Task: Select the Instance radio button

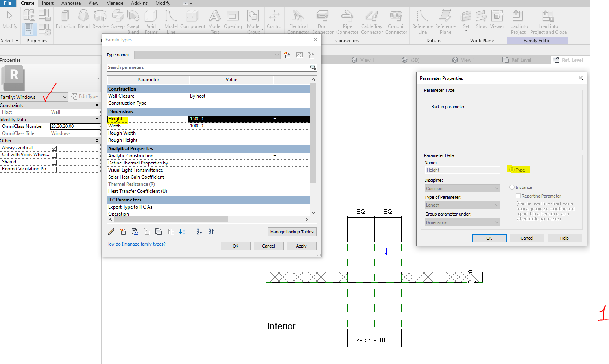Action: tap(512, 187)
